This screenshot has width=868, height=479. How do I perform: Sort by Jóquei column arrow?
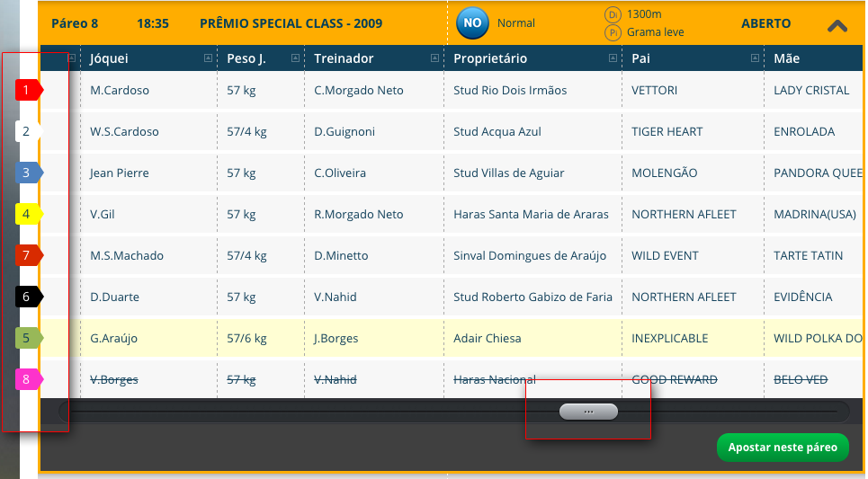[208, 58]
